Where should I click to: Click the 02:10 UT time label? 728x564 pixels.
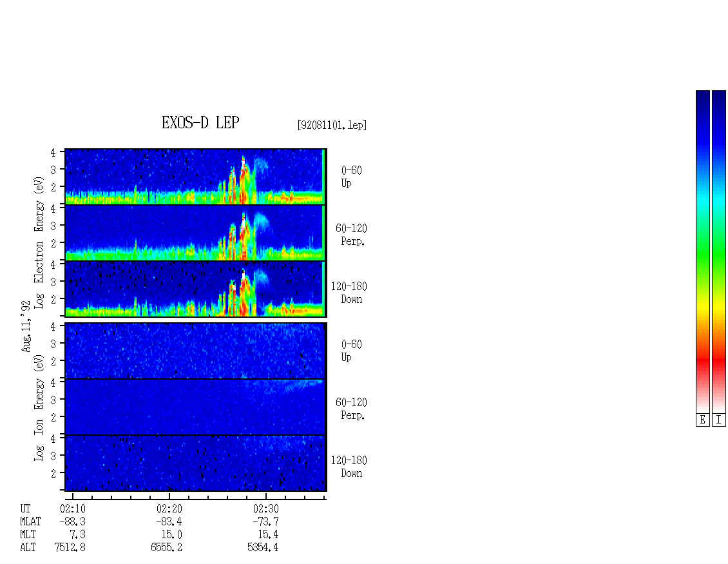tap(73, 509)
